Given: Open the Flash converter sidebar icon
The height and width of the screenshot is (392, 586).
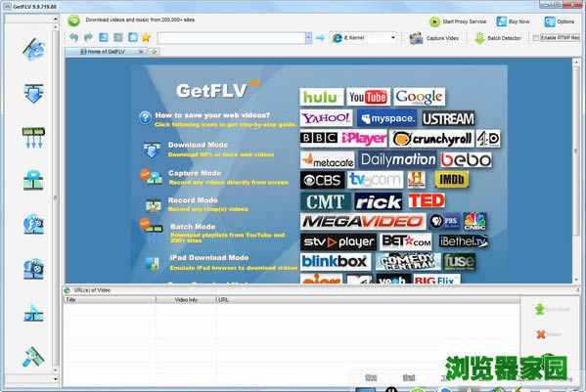Looking at the screenshot, I should pyautogui.click(x=33, y=224).
